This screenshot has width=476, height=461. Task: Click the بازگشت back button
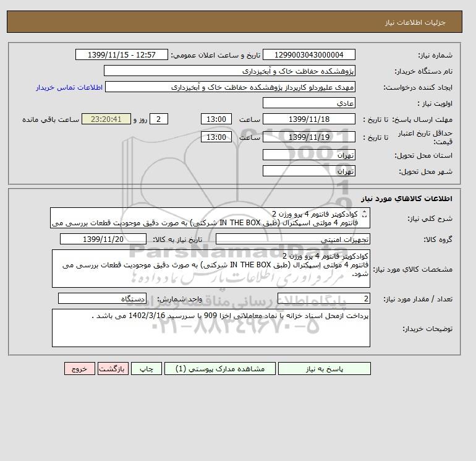pyautogui.click(x=113, y=369)
